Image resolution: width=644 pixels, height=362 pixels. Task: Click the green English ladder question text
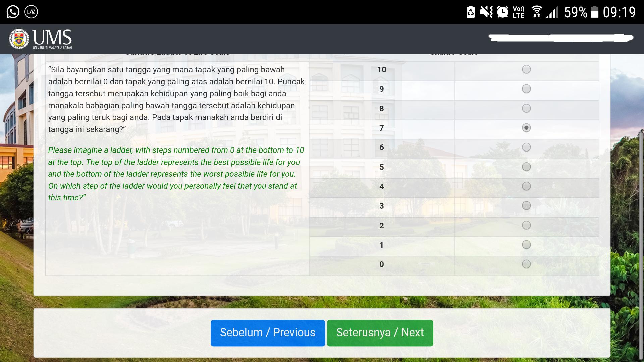coord(176,174)
